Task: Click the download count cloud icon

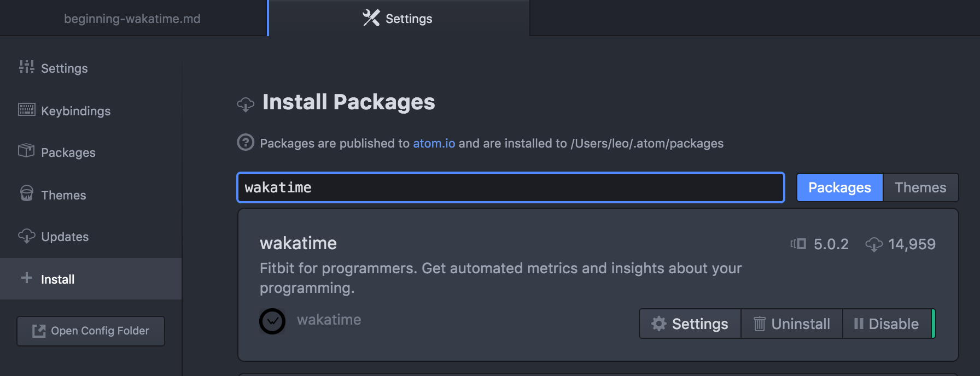Action: coord(874,244)
